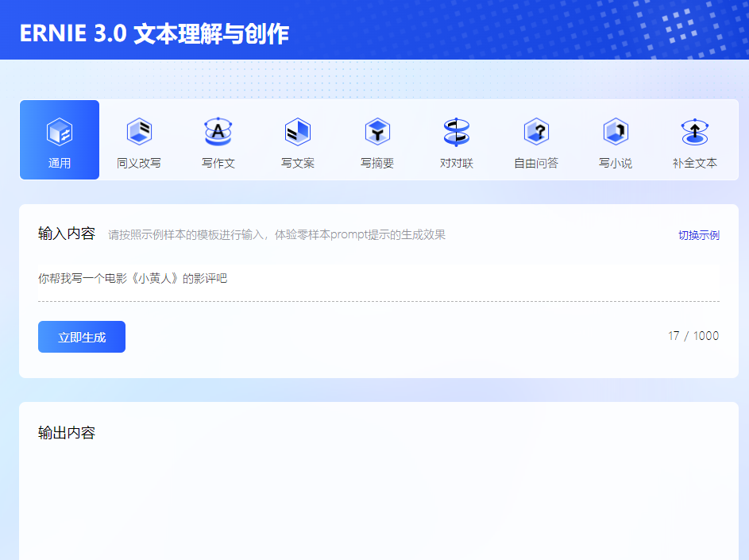The image size is (749, 560).
Task: Click the 切换示例 link to switch examples
Action: pos(697,234)
